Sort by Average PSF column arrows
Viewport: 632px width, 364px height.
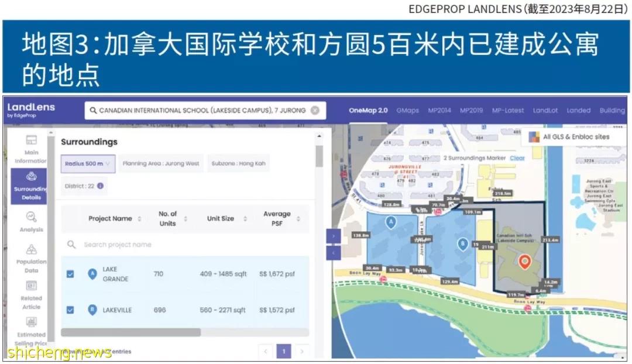tap(298, 219)
